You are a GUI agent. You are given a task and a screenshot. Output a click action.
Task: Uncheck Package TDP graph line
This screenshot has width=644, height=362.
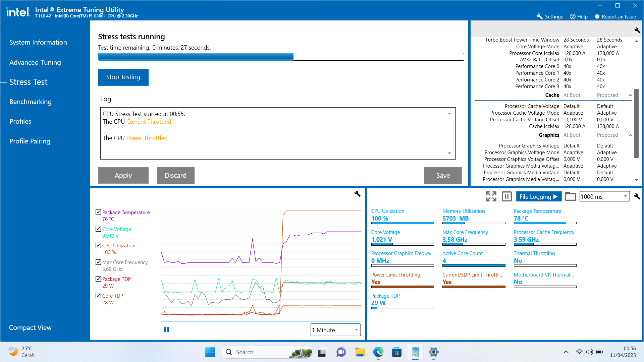click(98, 279)
